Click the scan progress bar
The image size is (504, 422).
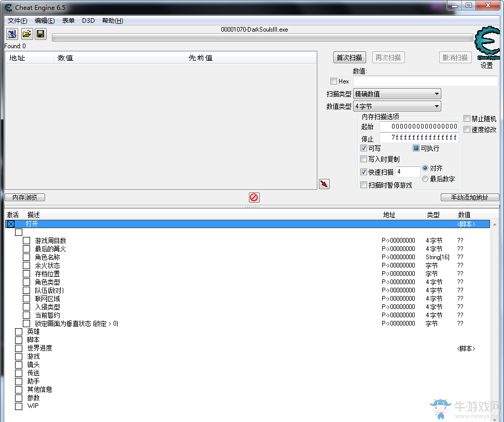tap(262, 38)
